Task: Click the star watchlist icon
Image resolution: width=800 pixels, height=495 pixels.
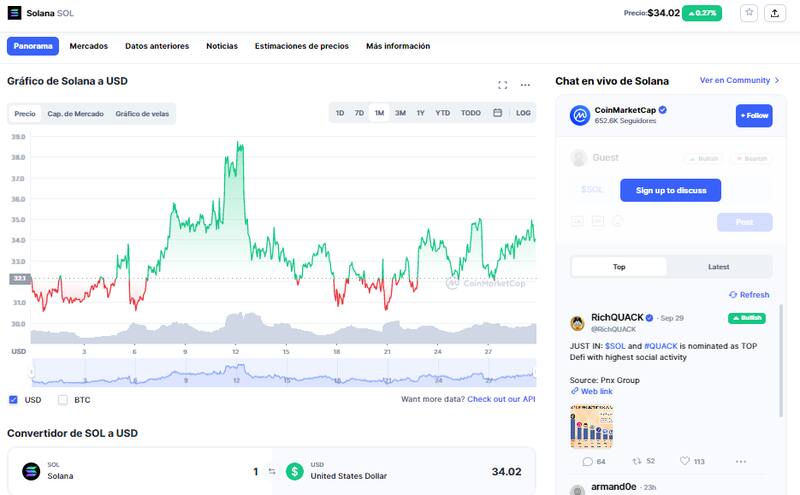Action: click(749, 13)
